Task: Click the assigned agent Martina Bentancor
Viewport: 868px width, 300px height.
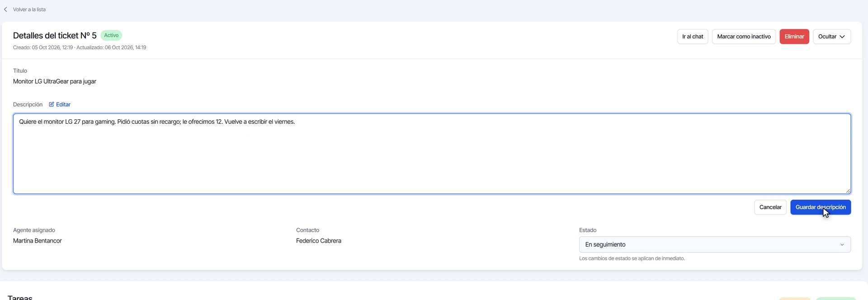Action: pos(38,241)
